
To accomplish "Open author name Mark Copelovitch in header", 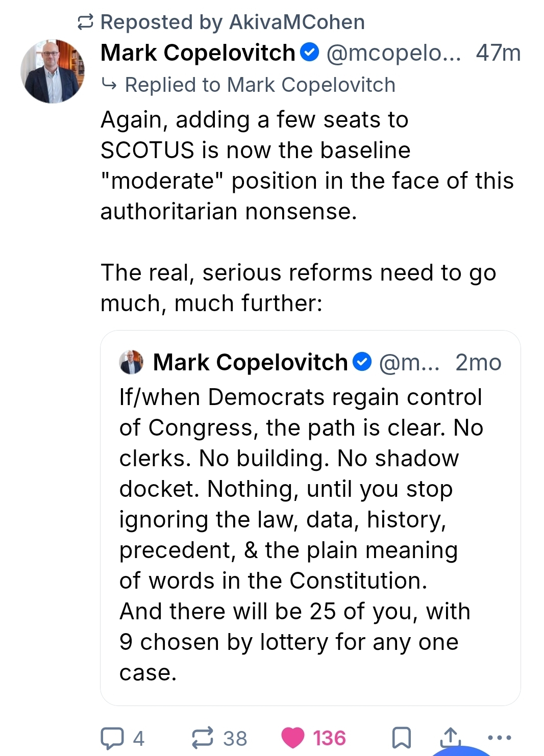I will pyautogui.click(x=198, y=53).
